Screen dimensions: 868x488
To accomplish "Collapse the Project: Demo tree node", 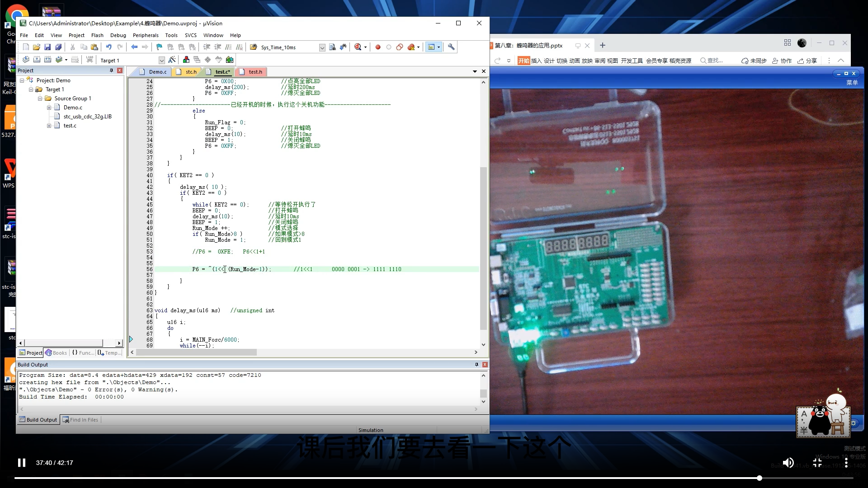I will pos(22,80).
